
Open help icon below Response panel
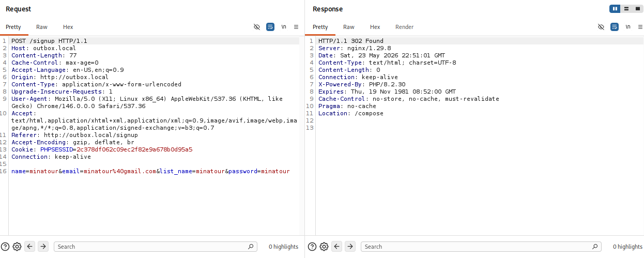[312, 247]
